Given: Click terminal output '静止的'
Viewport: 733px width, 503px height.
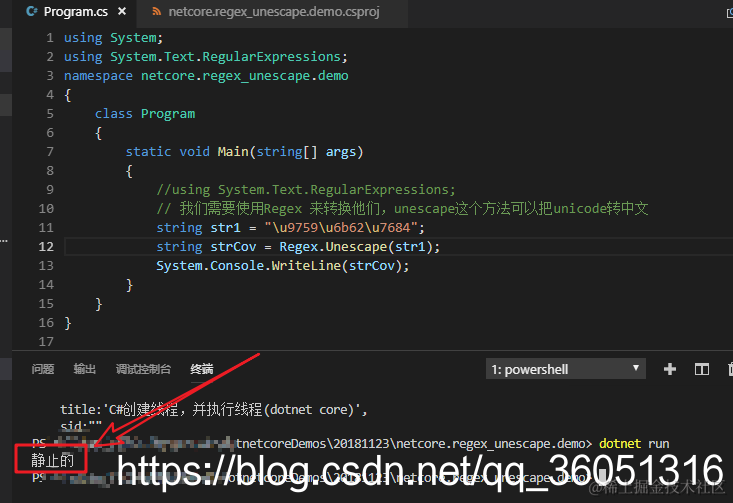Looking at the screenshot, I should pyautogui.click(x=52, y=460).
